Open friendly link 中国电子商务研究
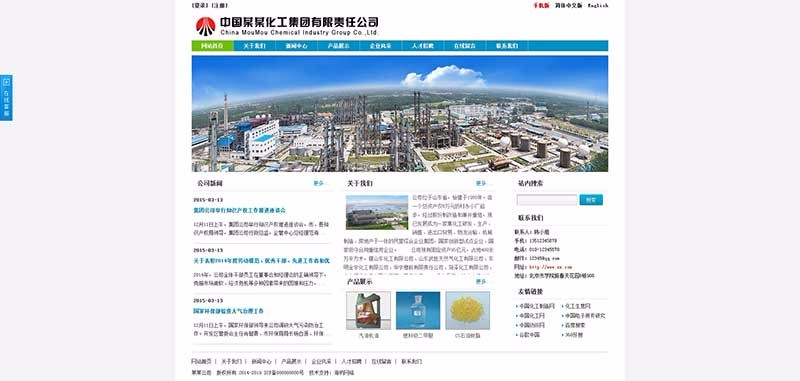 click(585, 316)
